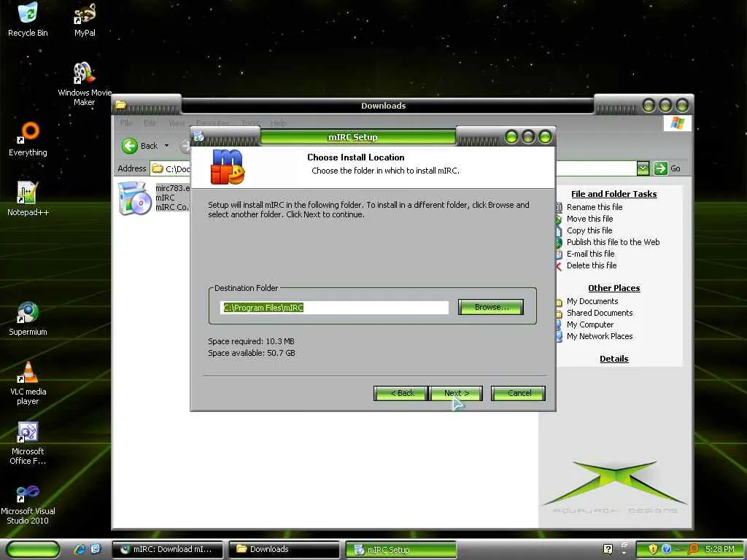Collapse the Other Places section header

pyautogui.click(x=614, y=288)
